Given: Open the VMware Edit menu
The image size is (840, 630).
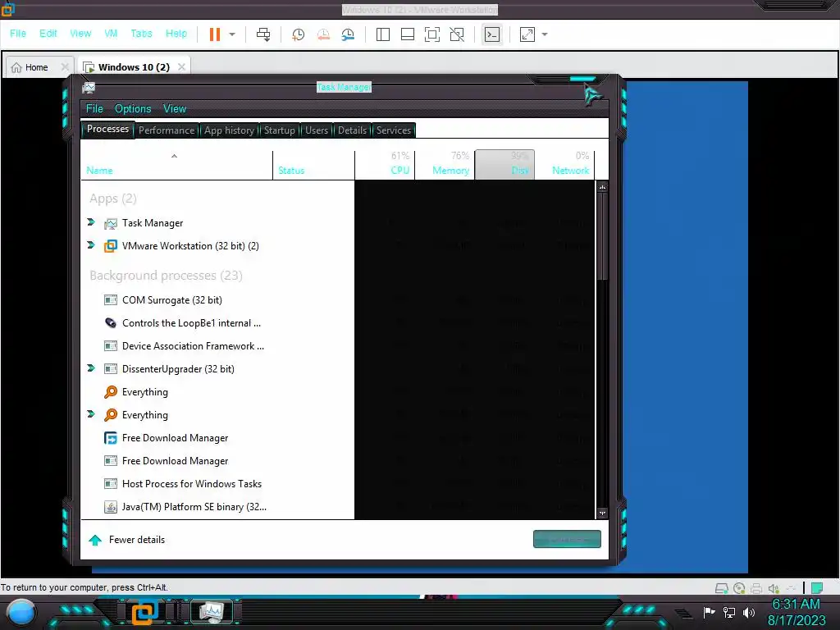Looking at the screenshot, I should coord(48,33).
